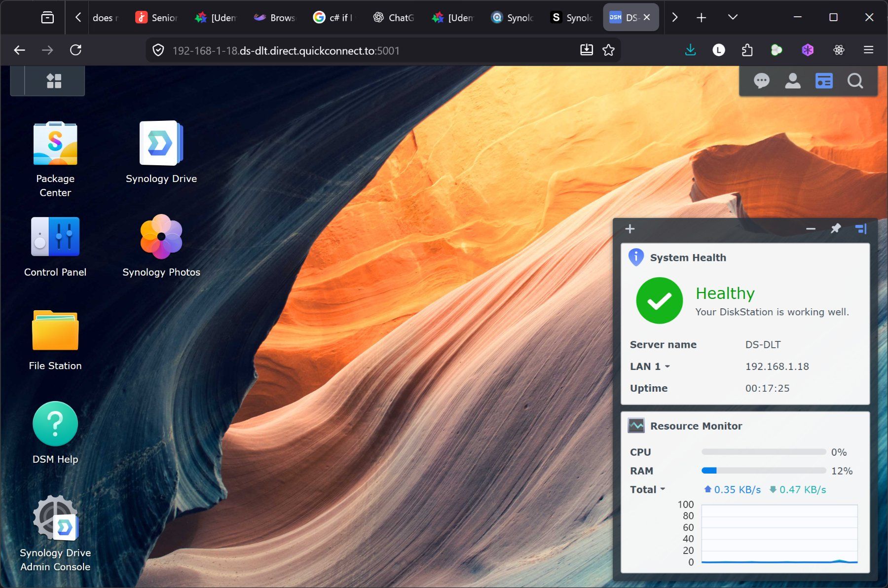
Task: Open the user account options menu
Action: coord(792,80)
